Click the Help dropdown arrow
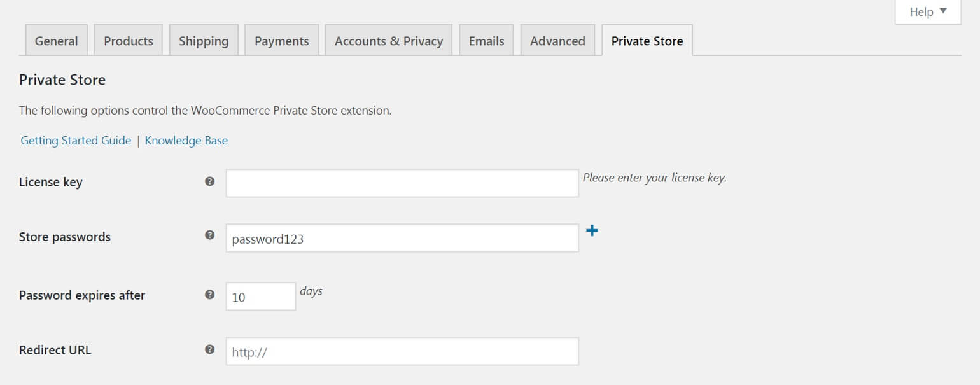The image size is (980, 385). coord(944,11)
